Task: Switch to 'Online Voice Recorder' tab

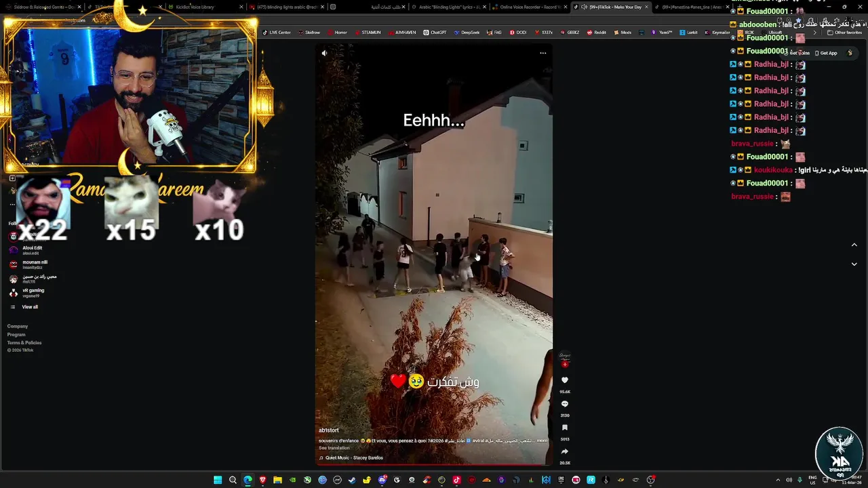Action: tap(528, 7)
